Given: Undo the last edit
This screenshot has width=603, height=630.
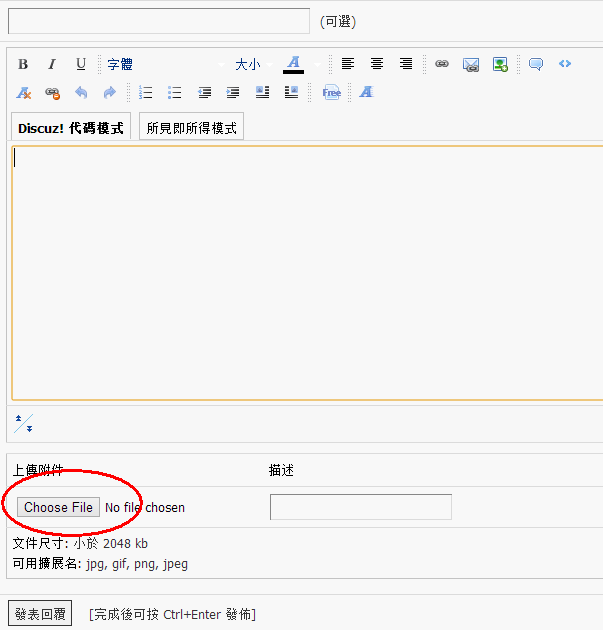Looking at the screenshot, I should pos(81,93).
